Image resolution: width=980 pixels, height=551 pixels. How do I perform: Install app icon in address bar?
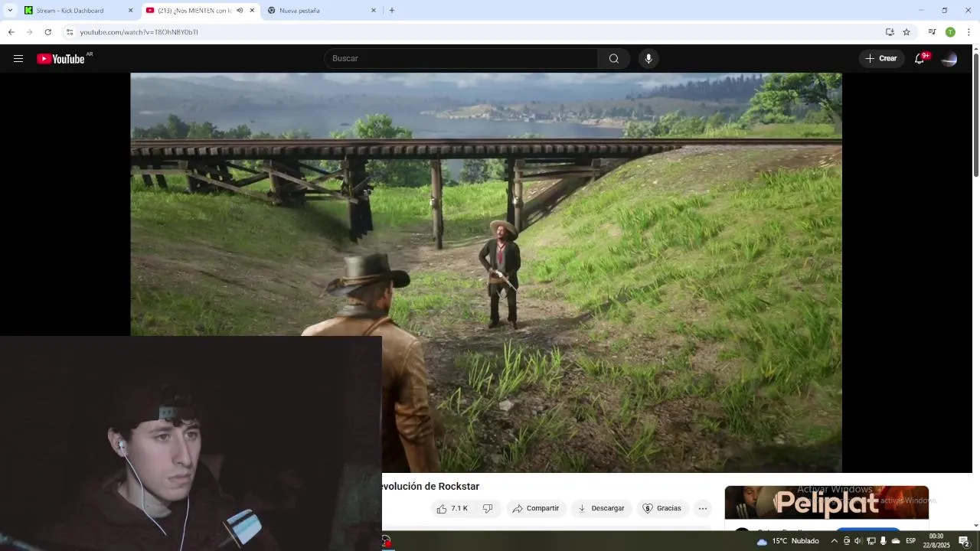890,32
